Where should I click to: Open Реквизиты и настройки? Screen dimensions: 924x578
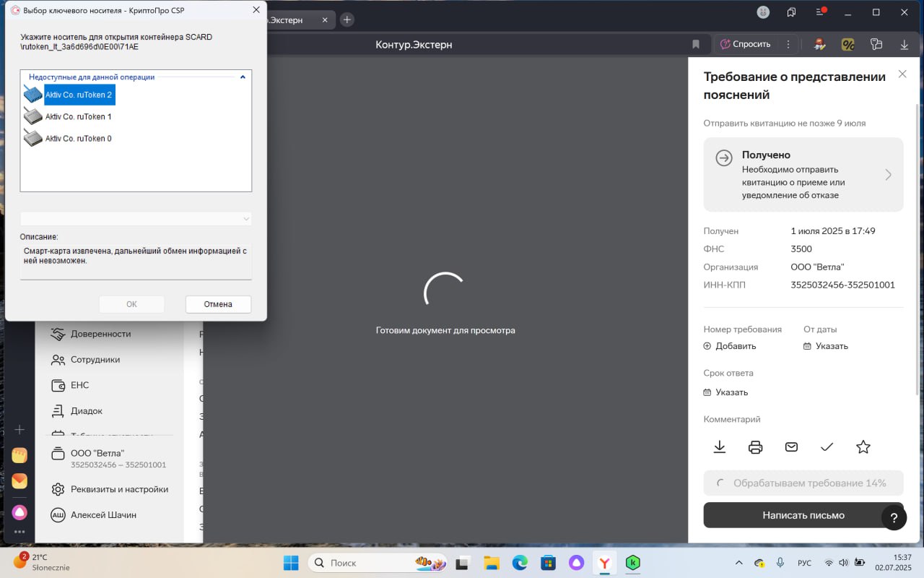coord(109,489)
